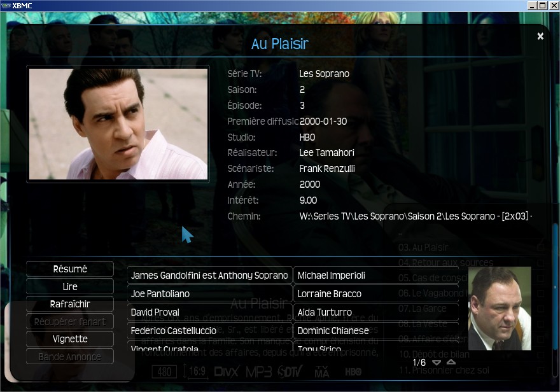This screenshot has width=560, height=392.
Task: Click director name Lee Tamahori
Action: point(327,153)
